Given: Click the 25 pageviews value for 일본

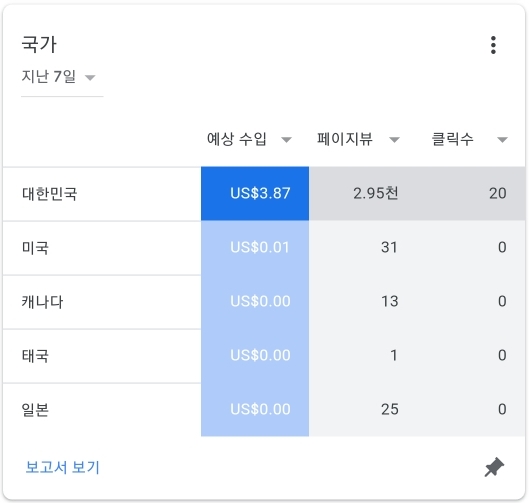Looking at the screenshot, I should (x=390, y=409).
